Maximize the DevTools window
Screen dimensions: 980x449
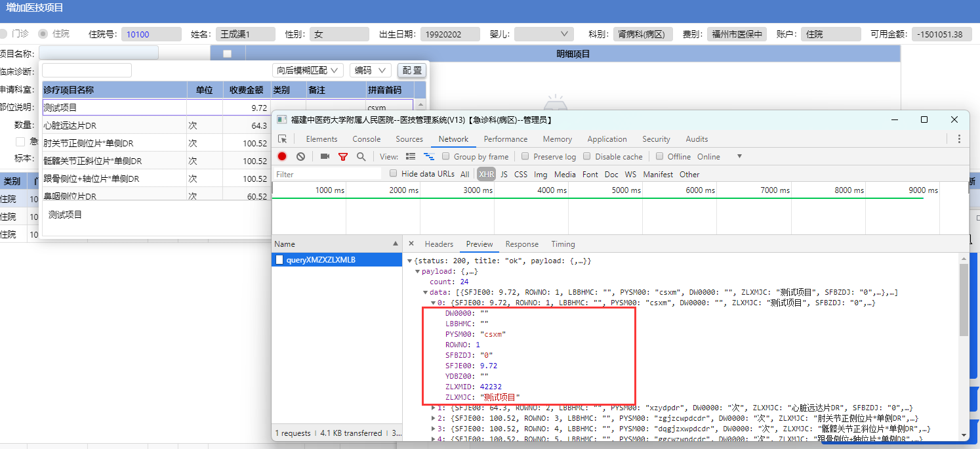coord(924,119)
